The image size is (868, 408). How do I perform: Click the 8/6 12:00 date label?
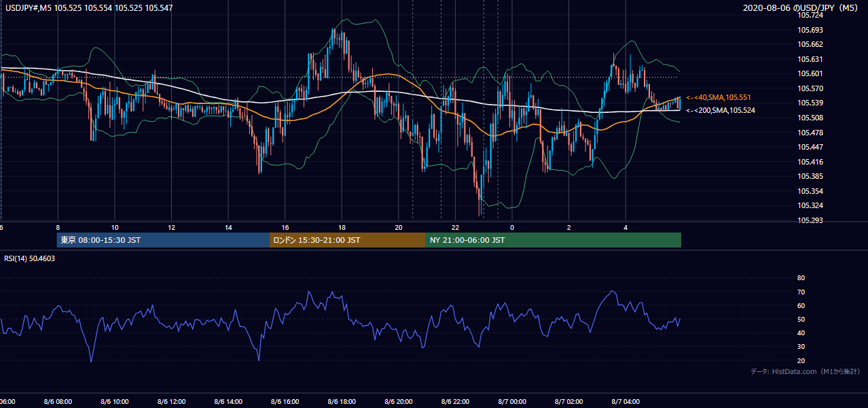coord(172,402)
